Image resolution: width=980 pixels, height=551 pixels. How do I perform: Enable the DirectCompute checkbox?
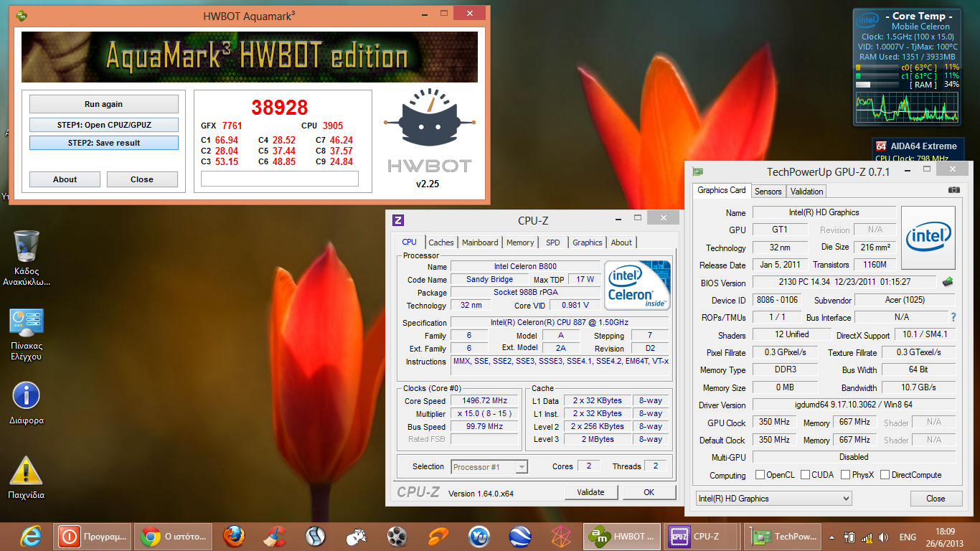(x=885, y=475)
